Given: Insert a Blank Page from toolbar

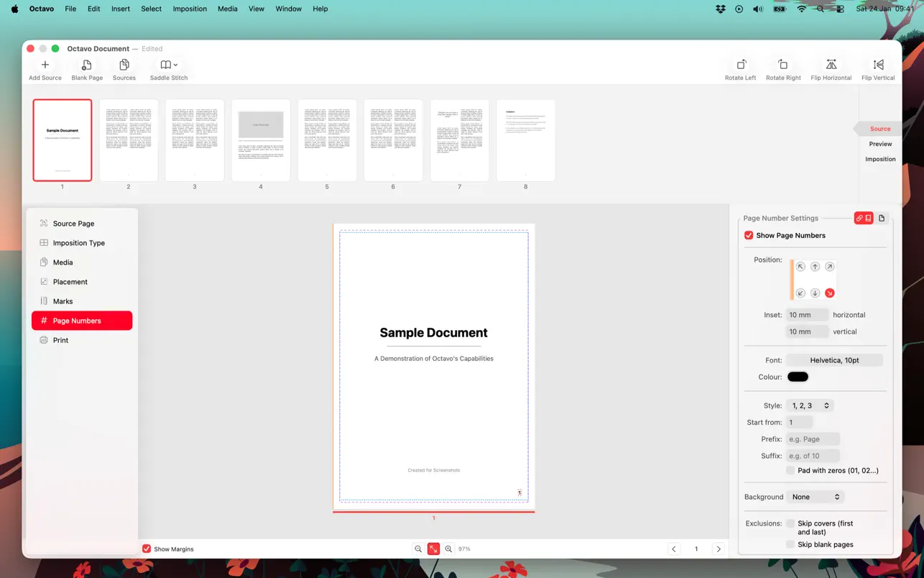Looking at the screenshot, I should point(86,65).
